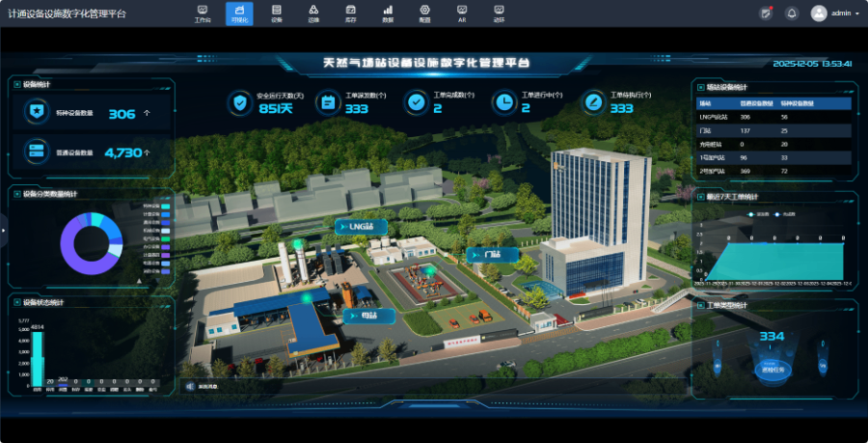
Task: Click the LNG站 map label
Action: pos(361,227)
